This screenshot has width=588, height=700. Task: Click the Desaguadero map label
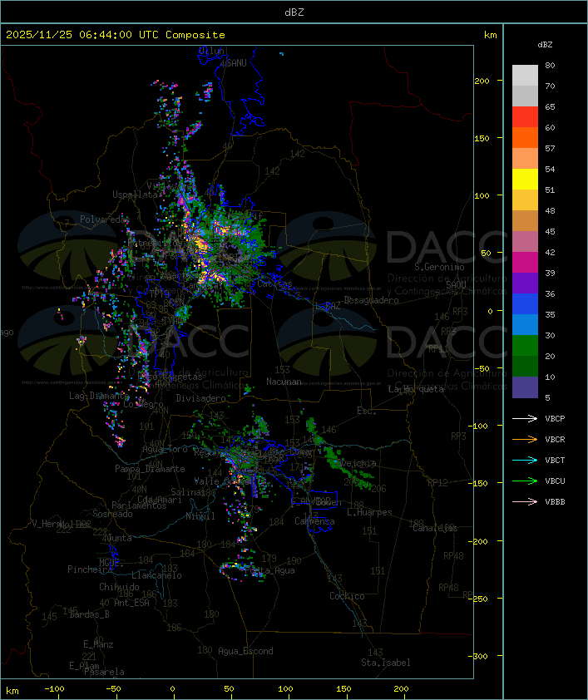coord(371,300)
